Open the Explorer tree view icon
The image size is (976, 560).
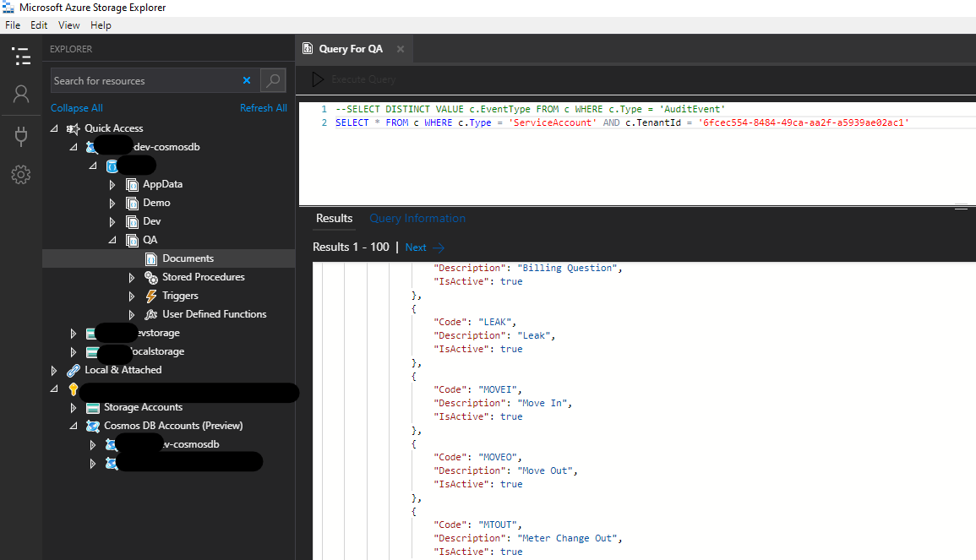pos(21,56)
